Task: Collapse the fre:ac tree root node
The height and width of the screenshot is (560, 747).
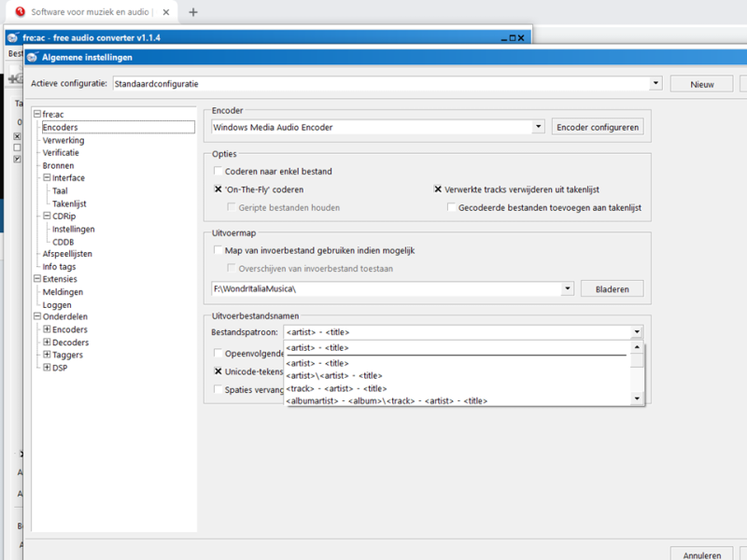Action: coord(37,115)
